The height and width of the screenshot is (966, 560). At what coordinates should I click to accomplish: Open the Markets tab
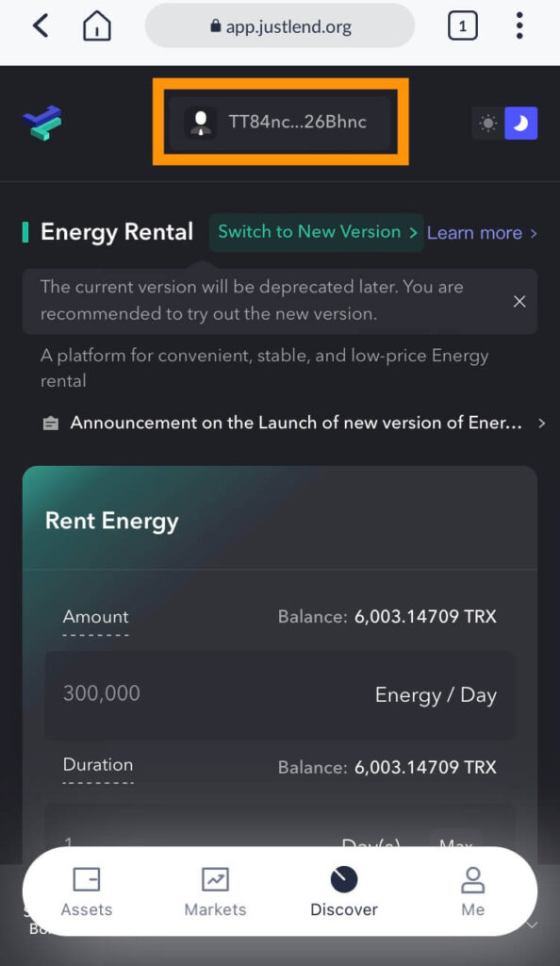point(215,891)
